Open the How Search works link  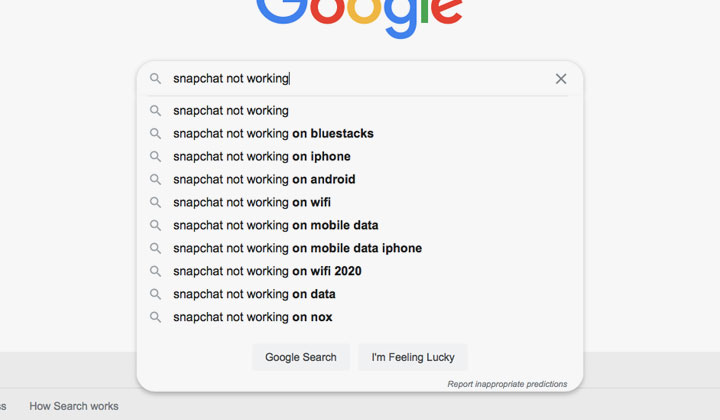[74, 406]
